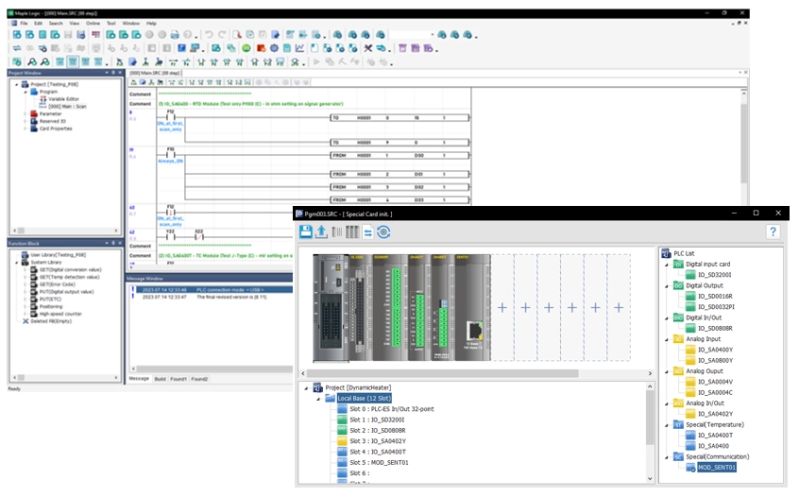Click the first icon in third toolbar row
The image size is (799, 497).
[17, 62]
